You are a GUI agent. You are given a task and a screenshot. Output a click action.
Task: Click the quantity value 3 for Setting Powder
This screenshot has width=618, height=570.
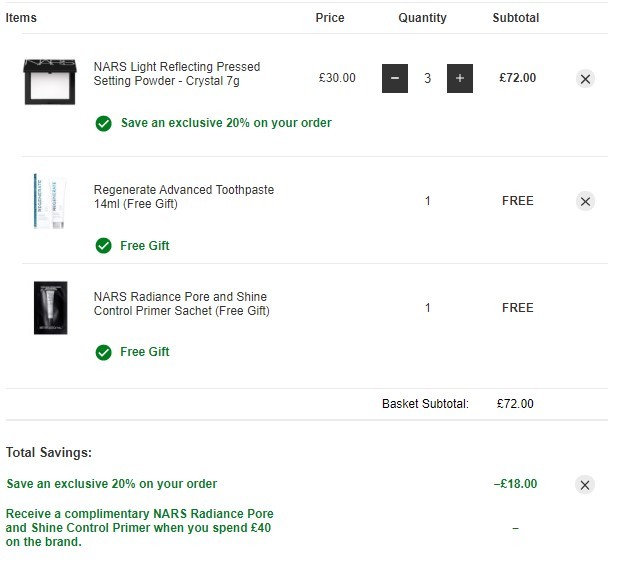(428, 78)
